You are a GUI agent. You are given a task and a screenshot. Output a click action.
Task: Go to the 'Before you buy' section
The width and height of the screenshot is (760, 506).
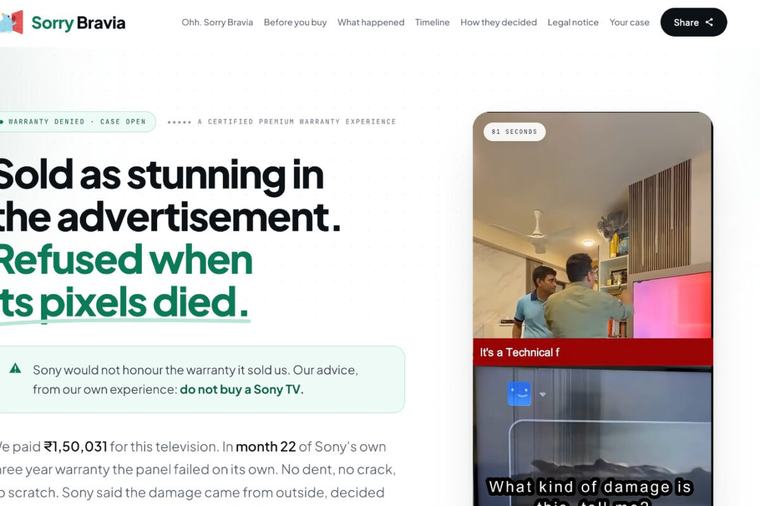[x=295, y=22]
